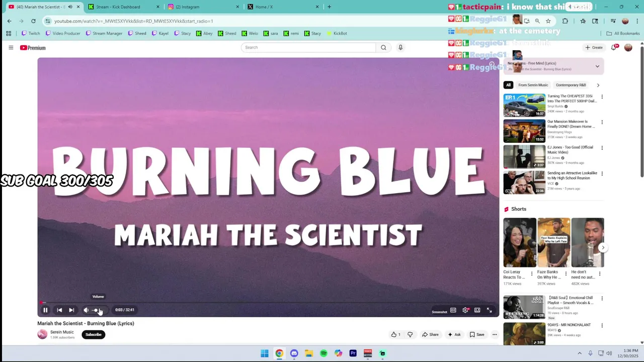Image resolution: width=644 pixels, height=362 pixels.
Task: Open the YouTube account avatar menu
Action: pos(628,48)
